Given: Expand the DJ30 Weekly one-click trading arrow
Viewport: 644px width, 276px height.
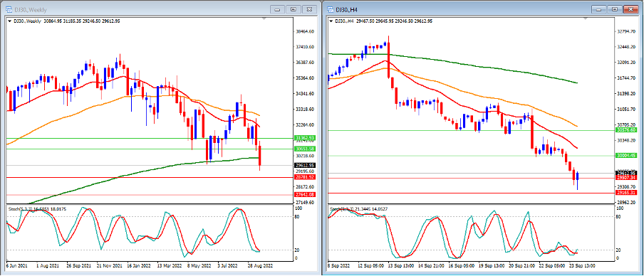Looking at the screenshot, I should click(x=9, y=21).
